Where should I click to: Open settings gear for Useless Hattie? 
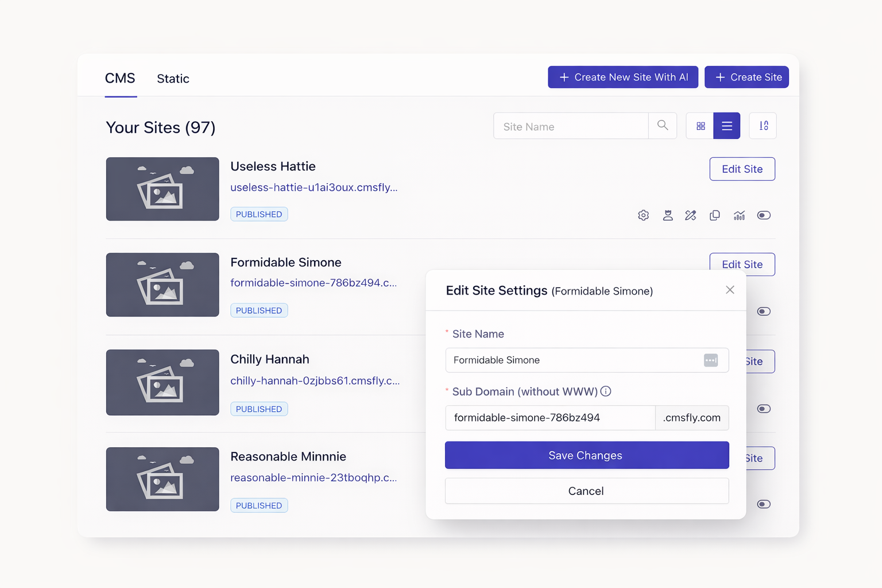(643, 215)
